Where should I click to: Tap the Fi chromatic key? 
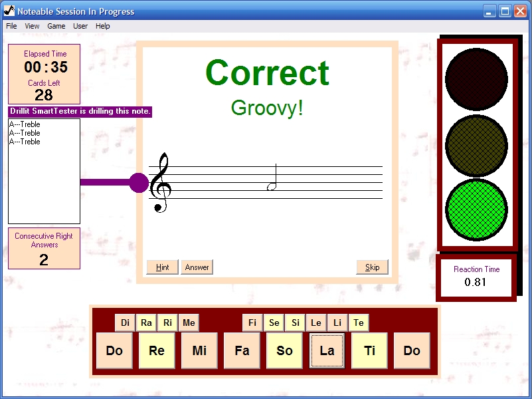252,323
